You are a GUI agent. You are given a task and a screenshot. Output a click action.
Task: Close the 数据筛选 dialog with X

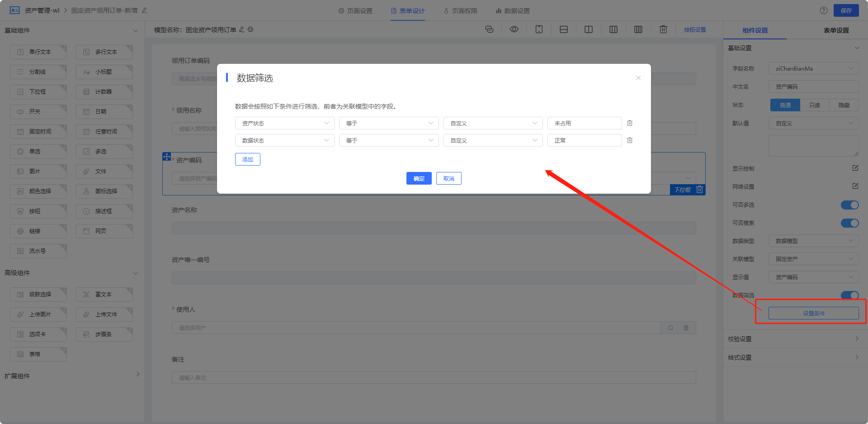[638, 78]
